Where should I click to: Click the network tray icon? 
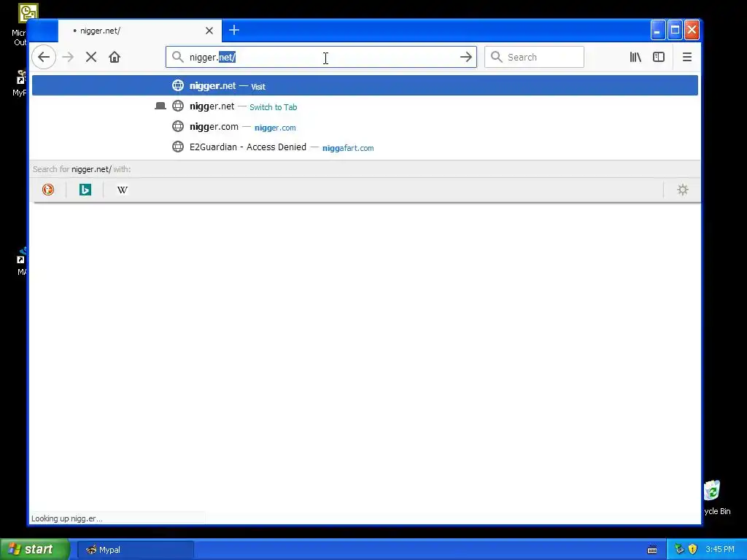tap(679, 549)
